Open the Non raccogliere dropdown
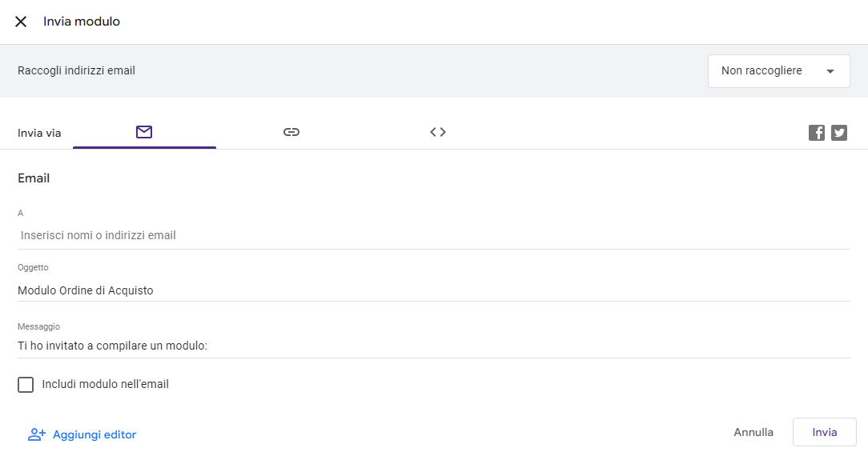This screenshot has width=868, height=468. [x=762, y=71]
